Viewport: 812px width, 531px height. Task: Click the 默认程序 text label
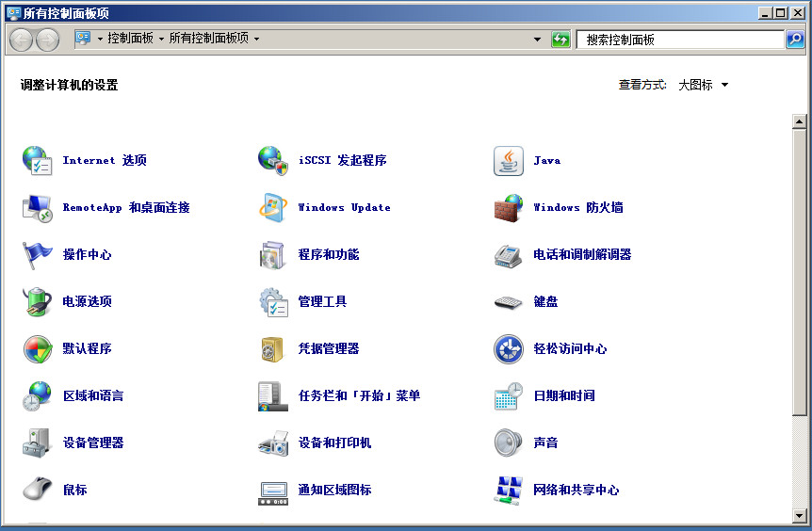[87, 349]
